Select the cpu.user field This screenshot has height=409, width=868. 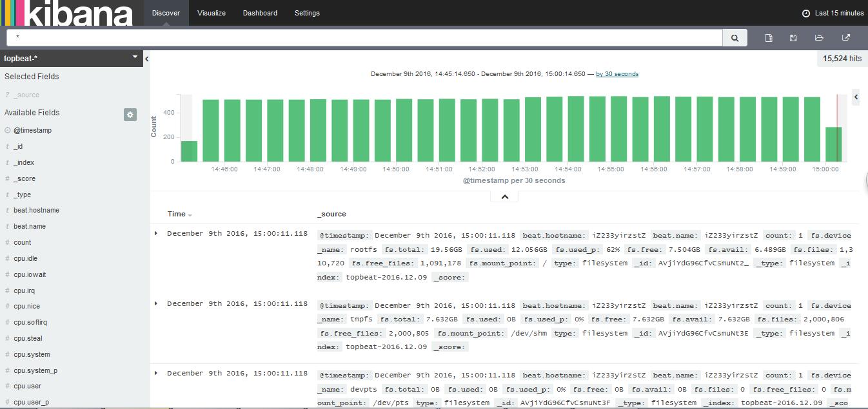click(x=27, y=386)
